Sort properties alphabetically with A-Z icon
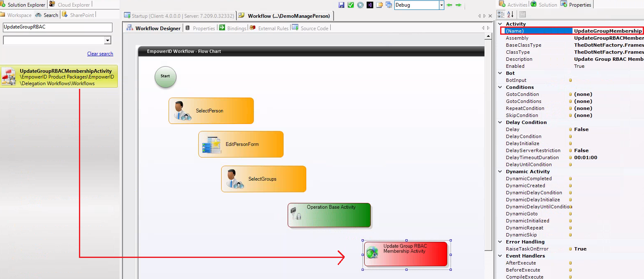Image resolution: width=644 pixels, height=279 pixels. click(x=510, y=14)
